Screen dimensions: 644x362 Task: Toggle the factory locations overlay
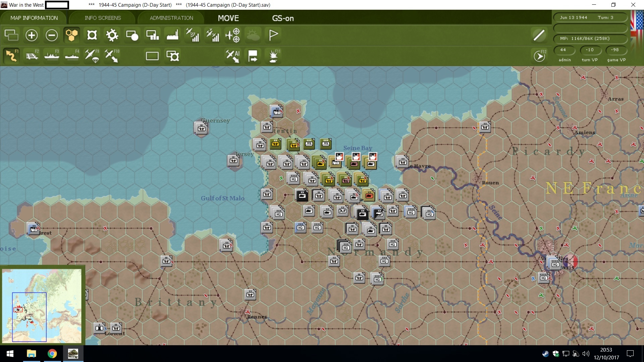coord(172,35)
